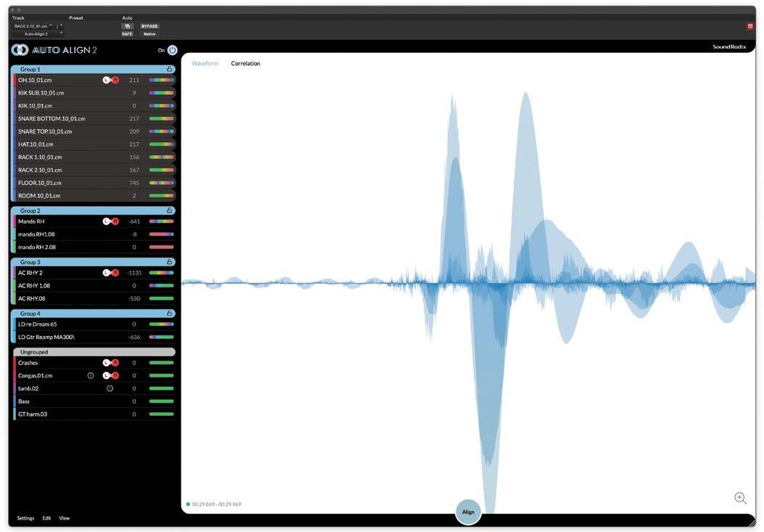Switch to the Waveform tab

coord(205,63)
